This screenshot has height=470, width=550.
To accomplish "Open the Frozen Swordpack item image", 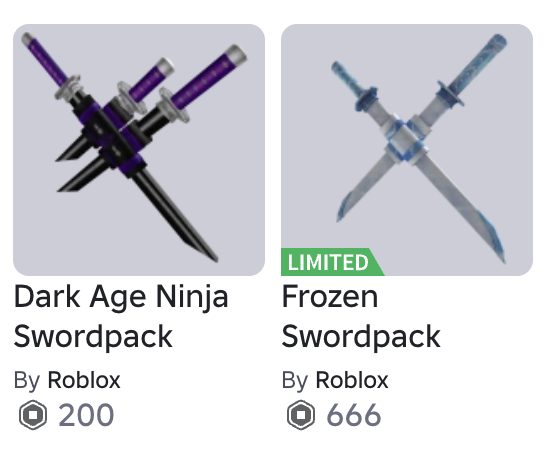I will [407, 150].
